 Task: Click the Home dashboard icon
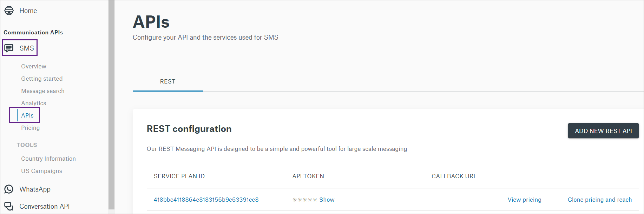pyautogui.click(x=9, y=11)
